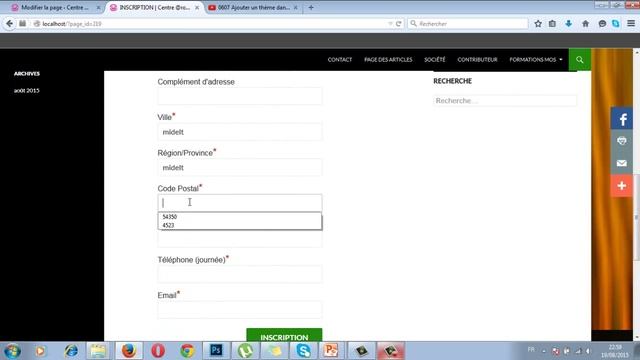Close the YouTube tab

click(x=296, y=8)
